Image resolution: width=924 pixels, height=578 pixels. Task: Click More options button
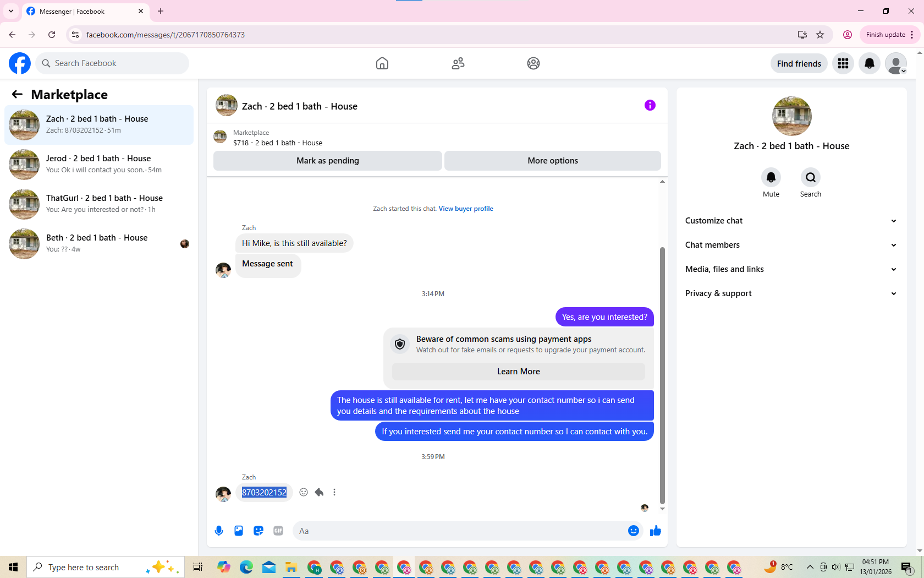tap(553, 161)
